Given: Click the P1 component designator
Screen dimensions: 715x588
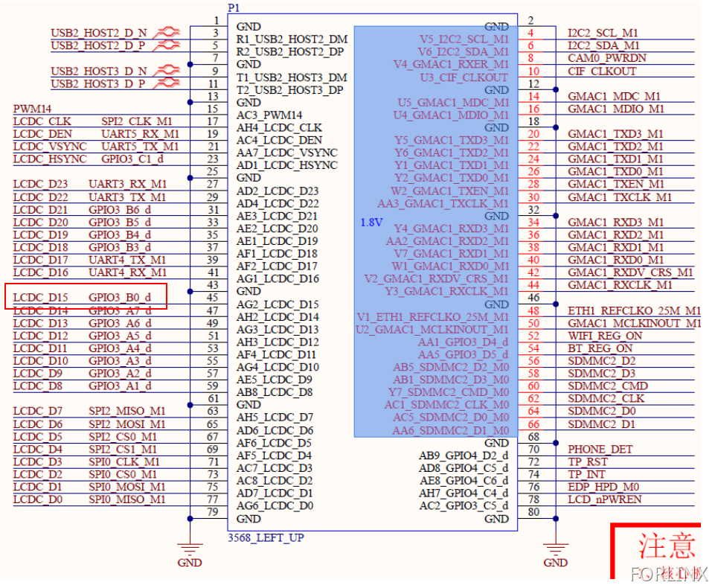Looking at the screenshot, I should click(234, 7).
